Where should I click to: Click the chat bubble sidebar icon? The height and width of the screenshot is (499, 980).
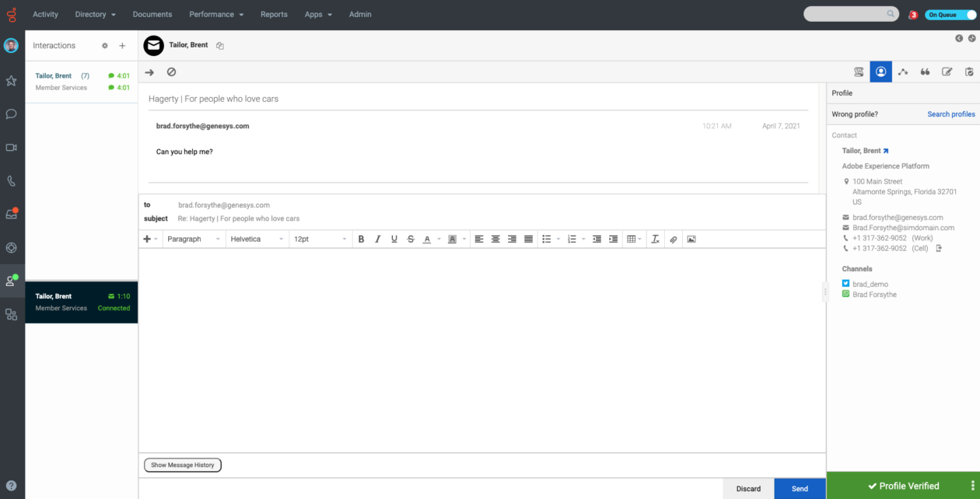pos(11,113)
